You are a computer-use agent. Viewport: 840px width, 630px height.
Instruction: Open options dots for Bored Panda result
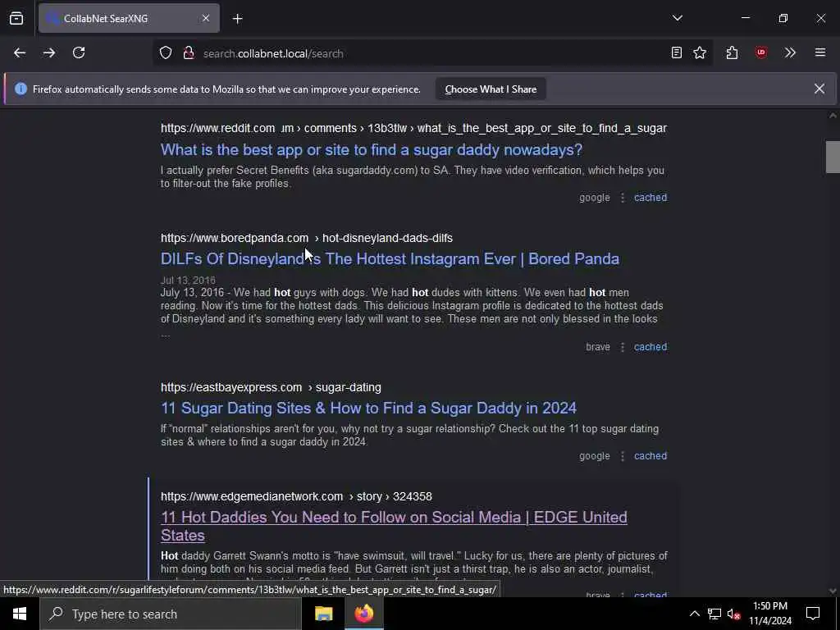point(622,347)
